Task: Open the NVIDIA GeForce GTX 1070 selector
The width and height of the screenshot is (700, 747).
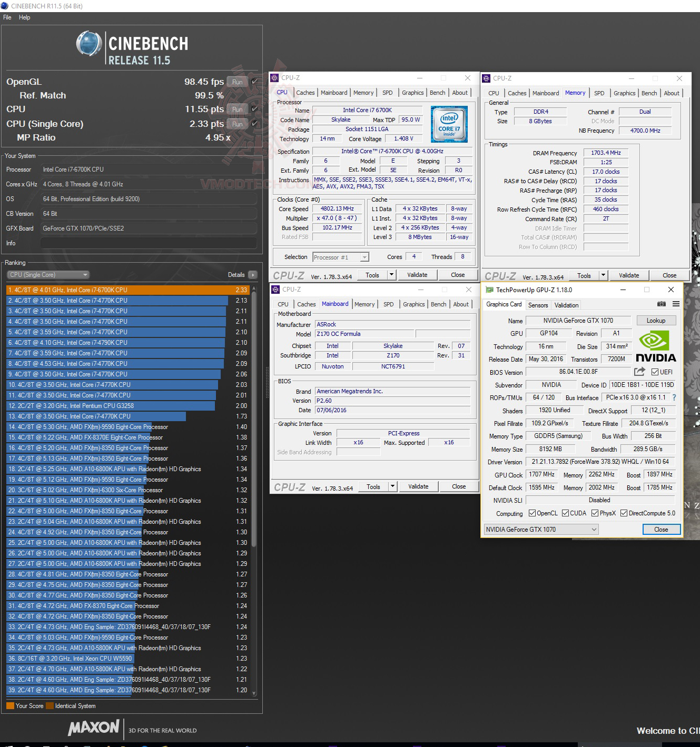Action: tap(541, 530)
